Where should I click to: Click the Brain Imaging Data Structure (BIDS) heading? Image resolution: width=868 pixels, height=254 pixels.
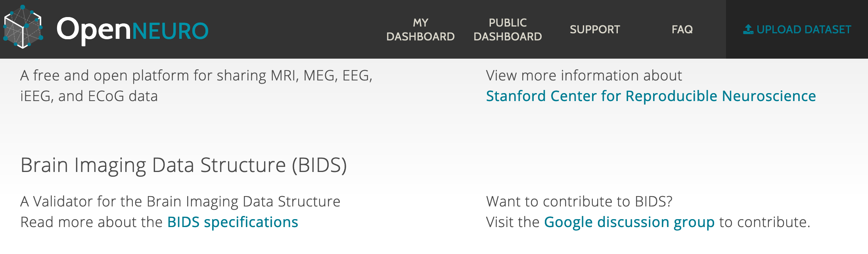point(184,165)
